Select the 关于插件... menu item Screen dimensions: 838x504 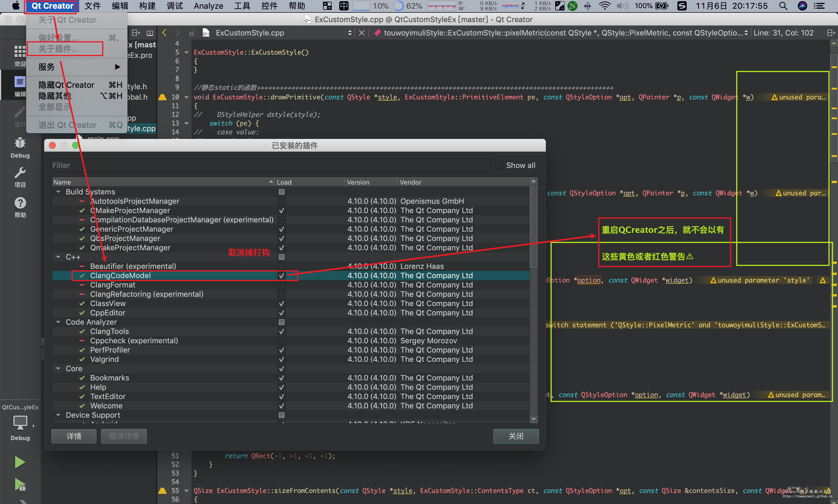point(58,49)
